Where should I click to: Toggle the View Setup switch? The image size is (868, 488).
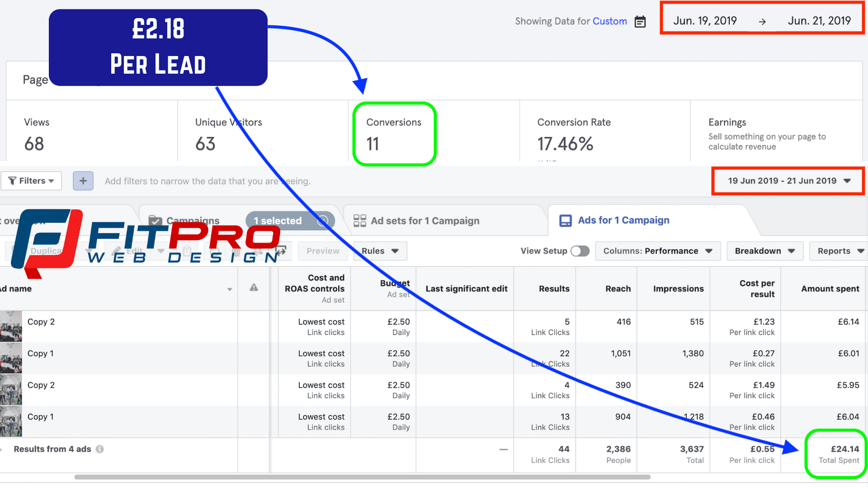pos(580,251)
